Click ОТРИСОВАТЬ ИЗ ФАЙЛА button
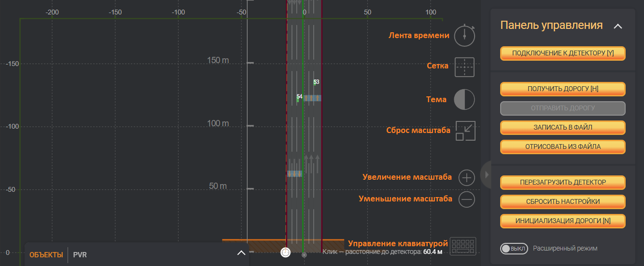The width and height of the screenshot is (644, 266). click(563, 146)
